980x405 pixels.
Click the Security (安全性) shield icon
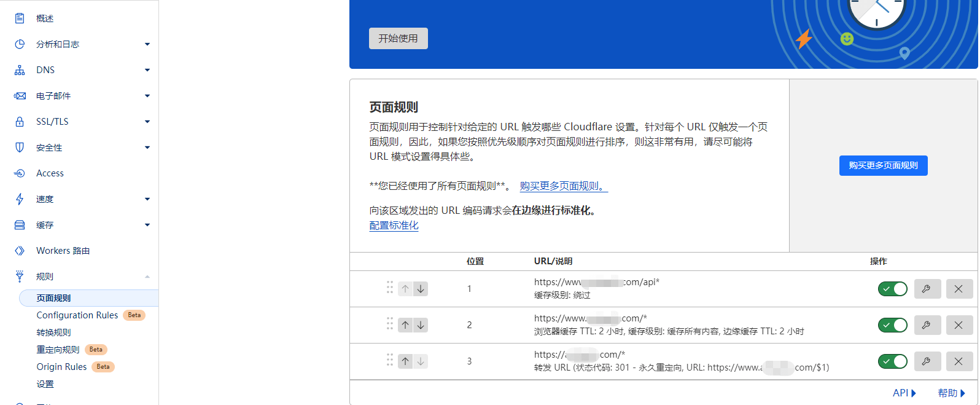(x=20, y=147)
